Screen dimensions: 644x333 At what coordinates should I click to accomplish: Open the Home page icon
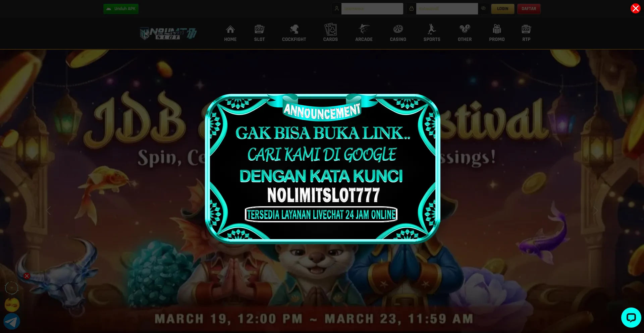pos(230,33)
